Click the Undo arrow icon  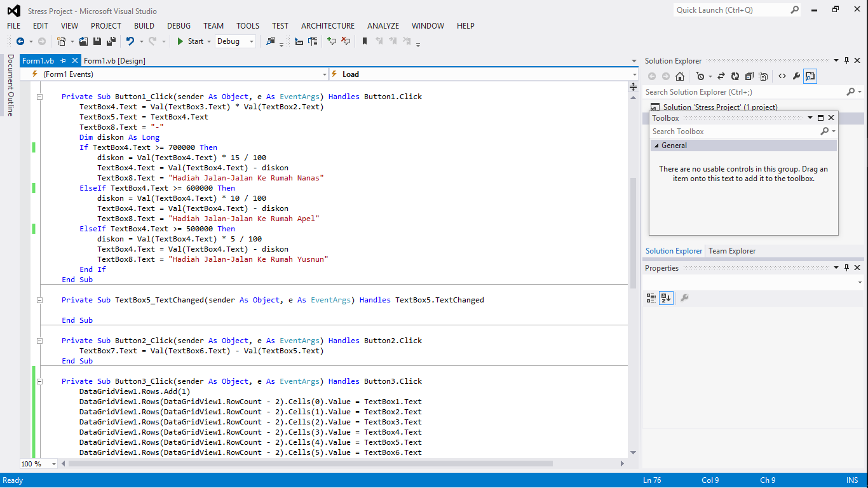tap(130, 41)
